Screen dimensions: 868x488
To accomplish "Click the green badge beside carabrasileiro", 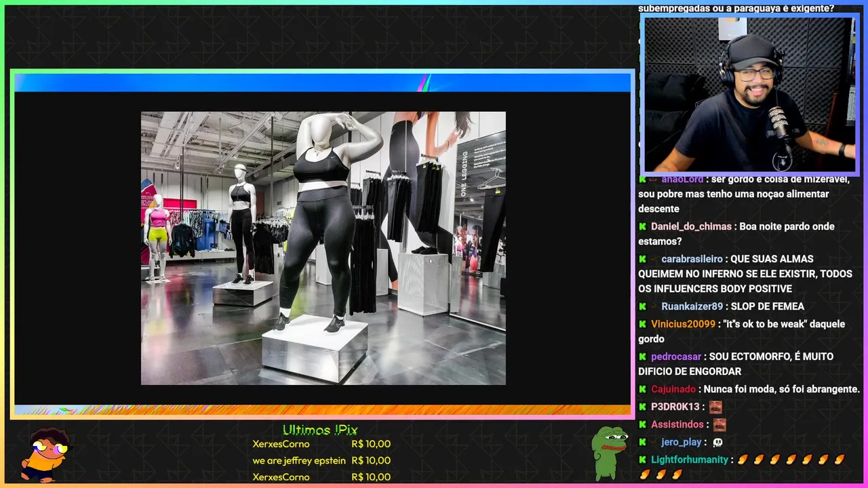I will (642, 259).
